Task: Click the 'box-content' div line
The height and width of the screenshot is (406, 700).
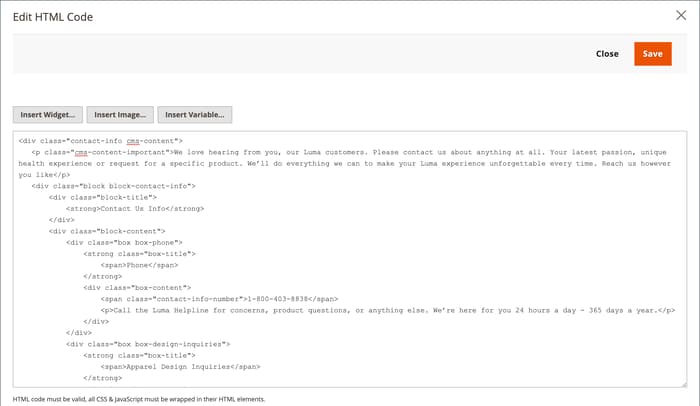Action: point(137,288)
